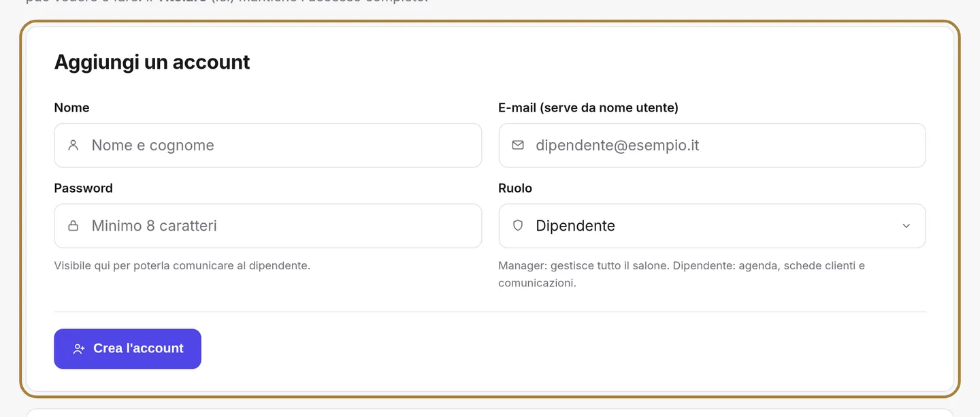Click the Ruolo label
Screen dimensions: 980x417
[x=515, y=188]
